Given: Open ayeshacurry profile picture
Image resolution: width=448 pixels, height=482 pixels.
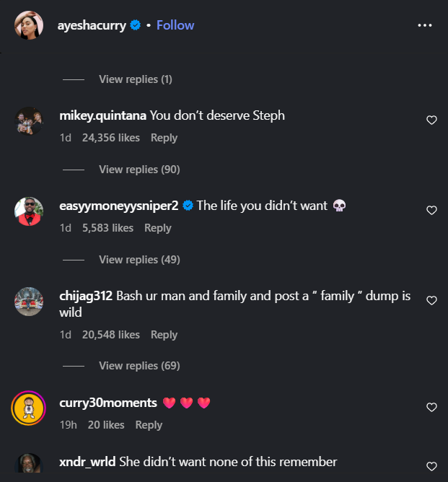Looking at the screenshot, I should coord(29,25).
